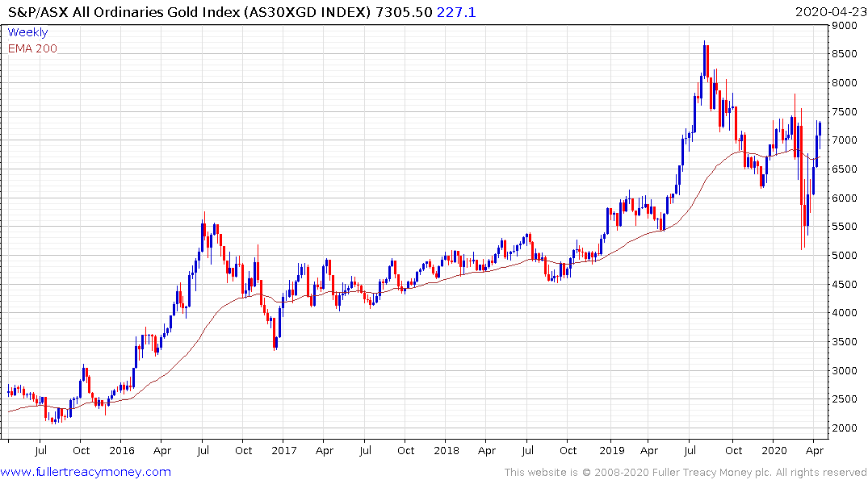
Task: Click the '7000' price axis label
Action: click(845, 140)
